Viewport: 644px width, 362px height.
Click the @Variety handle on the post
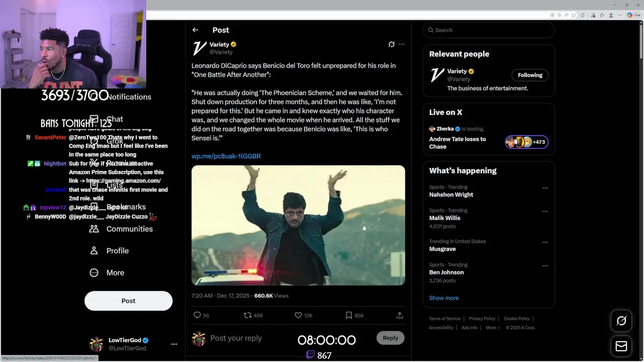(221, 52)
